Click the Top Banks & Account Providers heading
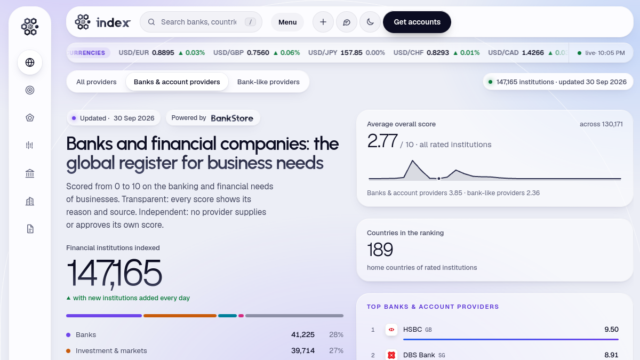 tap(433, 307)
